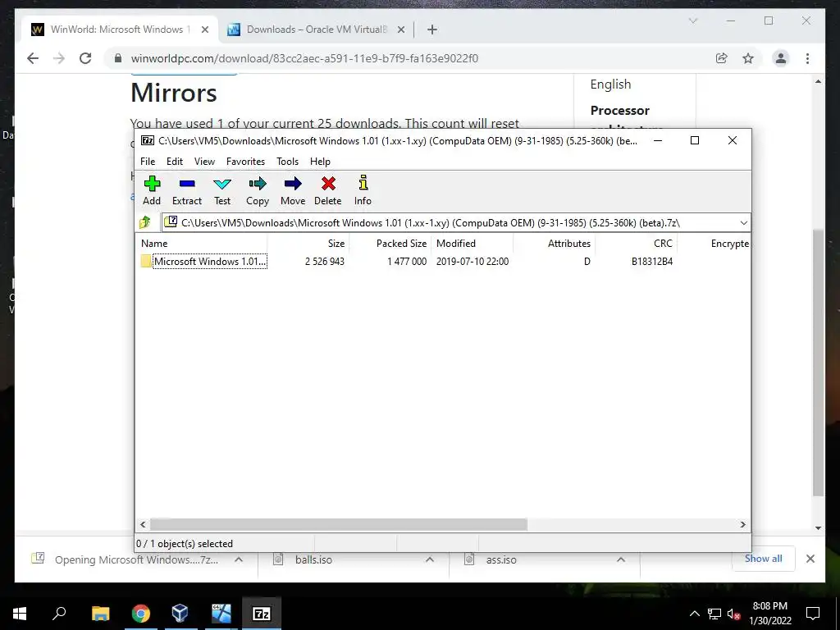The width and height of the screenshot is (840, 630).
Task: Click the Chrome address bar URL
Action: coord(304,58)
